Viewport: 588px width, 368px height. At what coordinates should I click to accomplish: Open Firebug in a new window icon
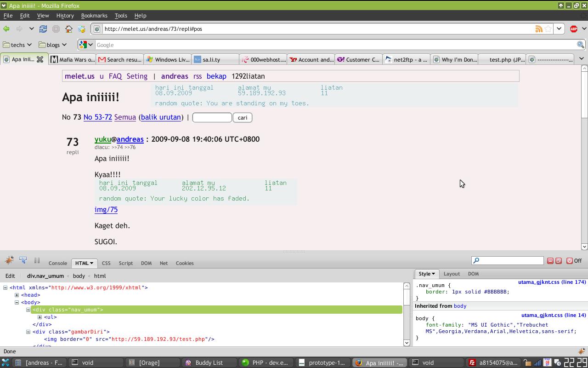[x=559, y=261]
